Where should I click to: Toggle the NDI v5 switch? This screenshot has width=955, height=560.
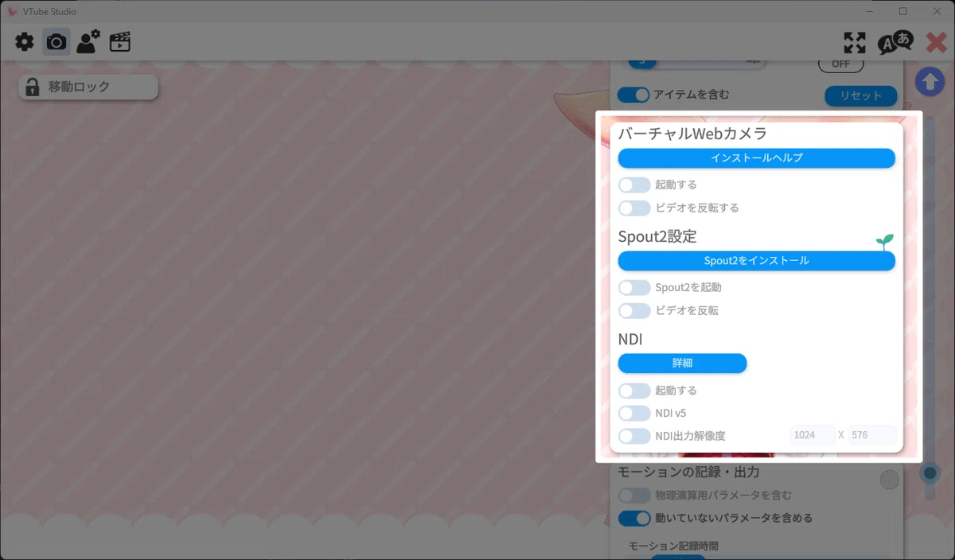[x=634, y=414]
